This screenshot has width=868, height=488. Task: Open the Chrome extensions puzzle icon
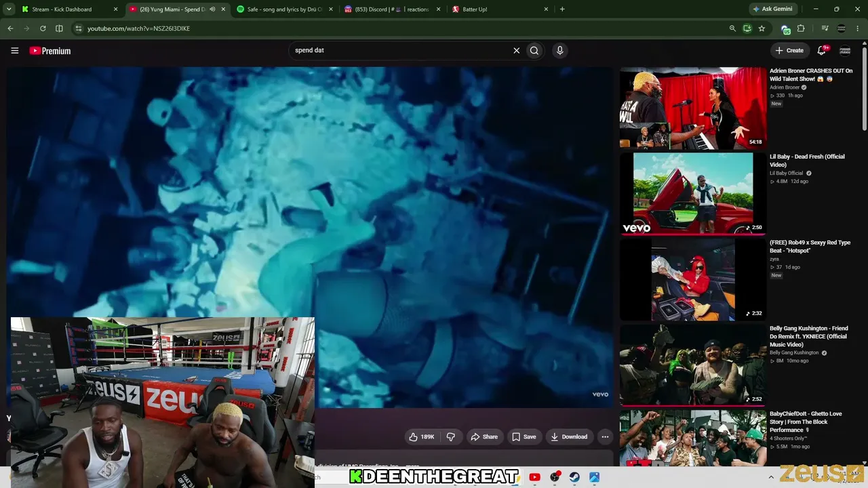(x=801, y=28)
